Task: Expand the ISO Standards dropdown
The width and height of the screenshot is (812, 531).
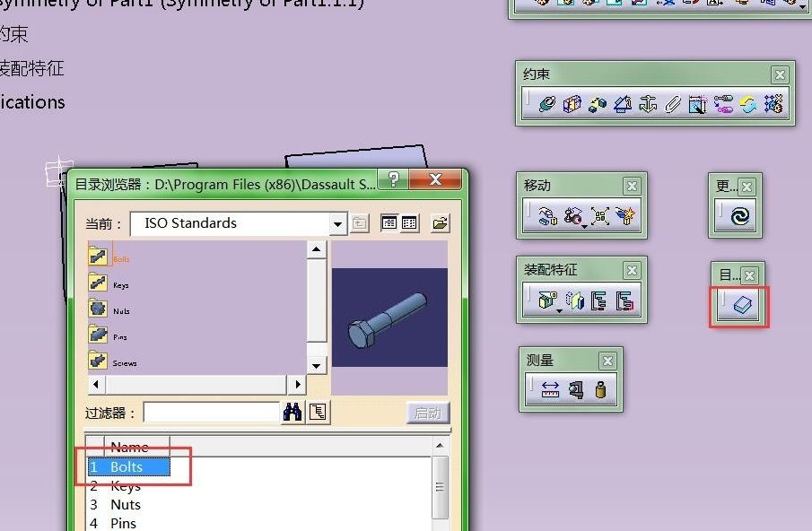Action: click(x=337, y=224)
